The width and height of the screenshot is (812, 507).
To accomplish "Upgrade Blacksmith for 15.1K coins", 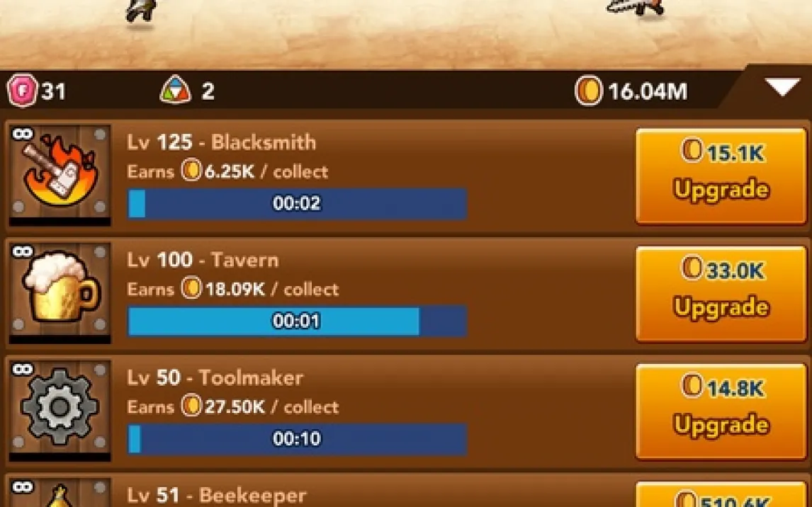I will pyautogui.click(x=721, y=176).
